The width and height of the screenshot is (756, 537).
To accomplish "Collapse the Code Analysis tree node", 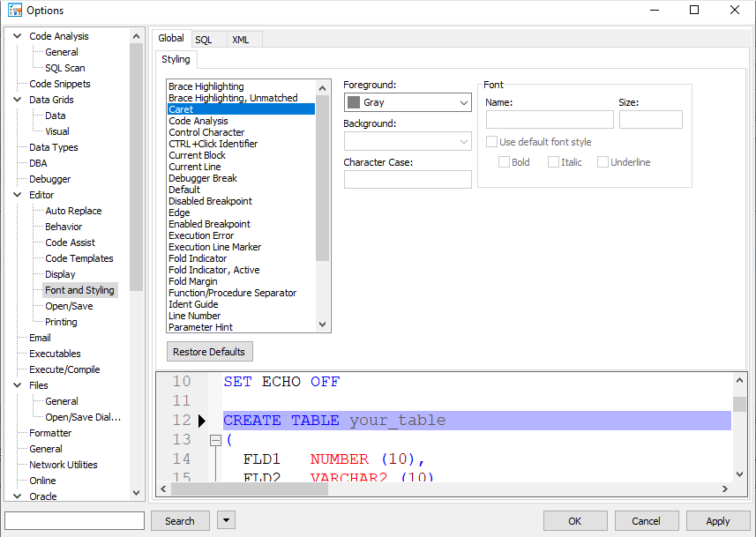I will 18,36.
